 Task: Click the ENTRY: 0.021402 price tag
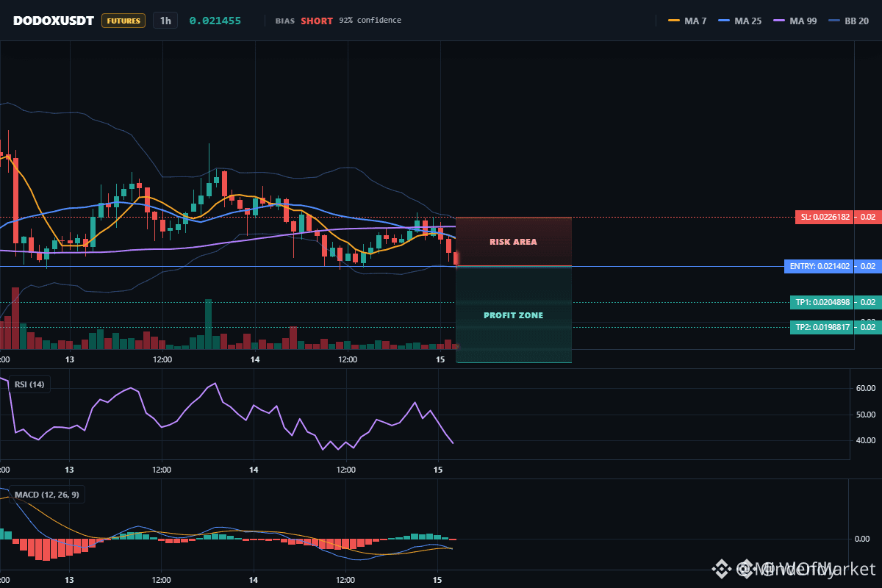pos(820,266)
